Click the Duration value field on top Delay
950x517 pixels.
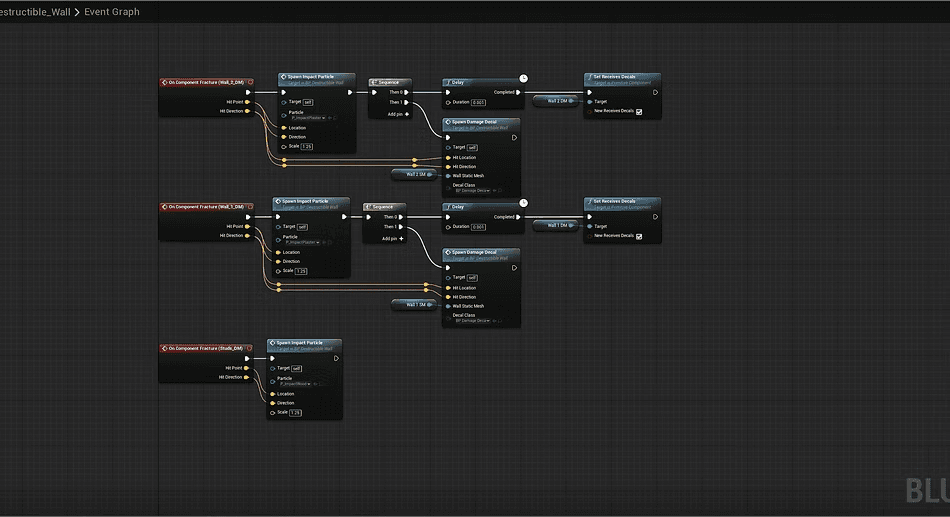point(479,102)
